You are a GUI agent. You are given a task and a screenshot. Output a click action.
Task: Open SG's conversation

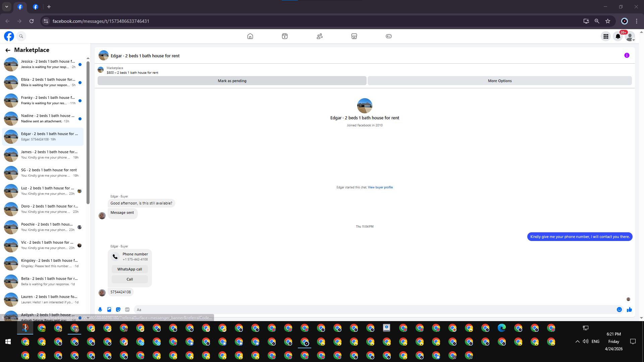(43, 173)
